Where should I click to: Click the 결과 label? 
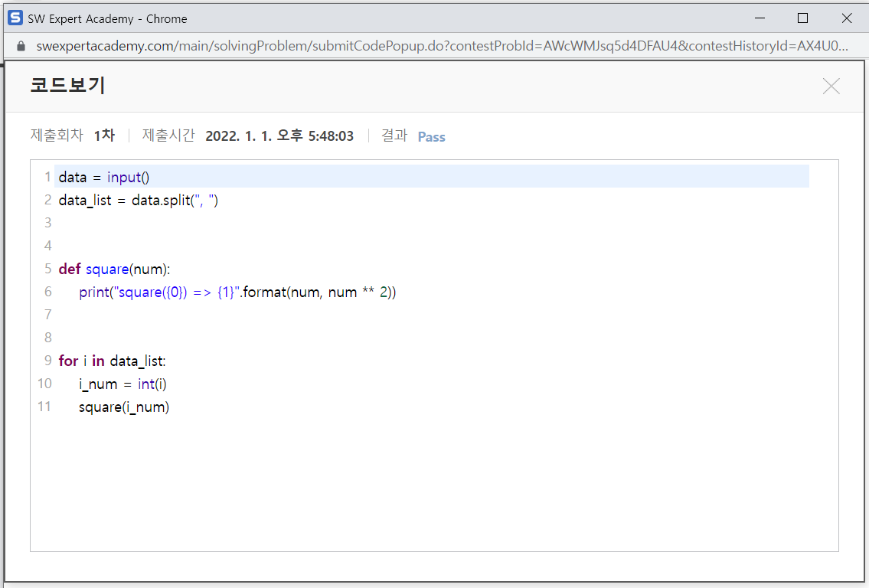(x=394, y=136)
